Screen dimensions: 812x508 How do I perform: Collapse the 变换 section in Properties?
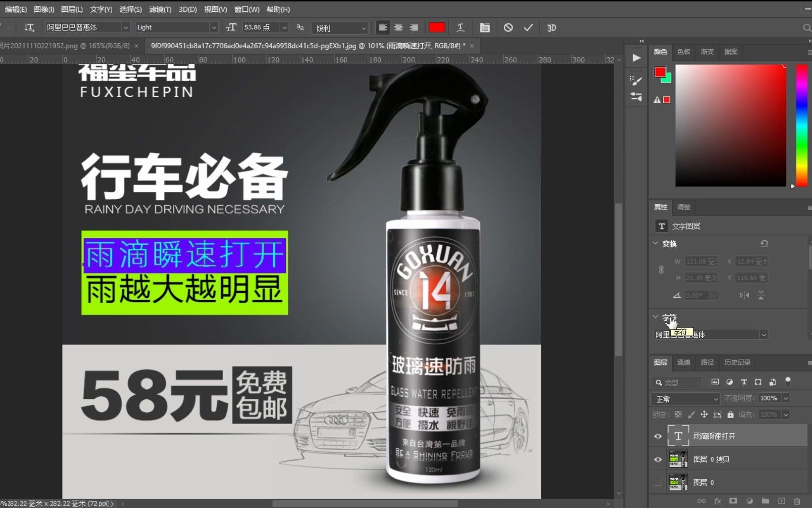656,243
